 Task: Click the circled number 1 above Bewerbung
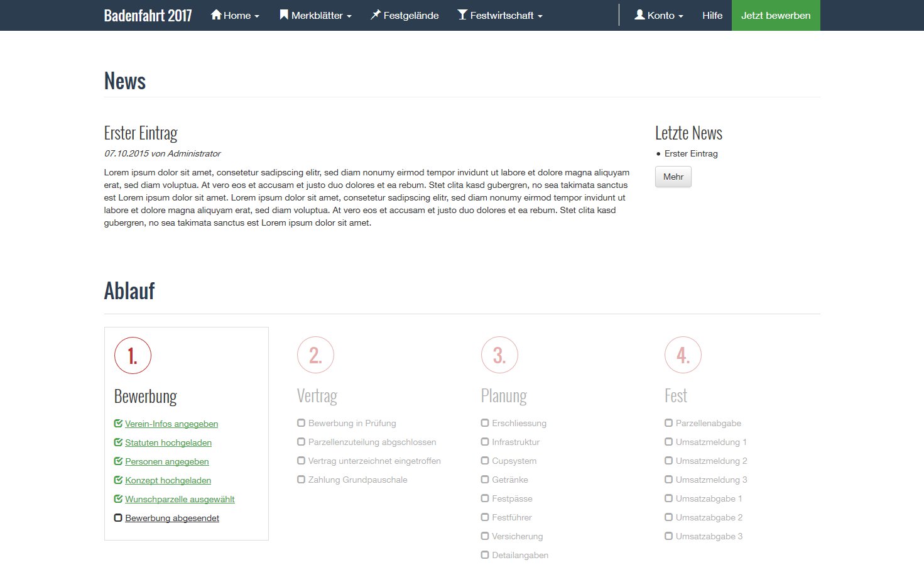[132, 354]
